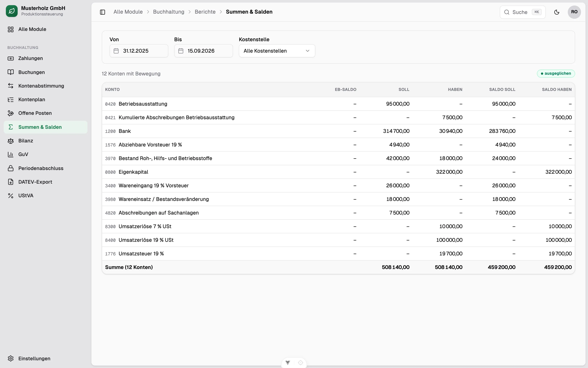The width and height of the screenshot is (588, 368).
Task: Click the Berichte breadcrumb link
Action: [x=205, y=12]
